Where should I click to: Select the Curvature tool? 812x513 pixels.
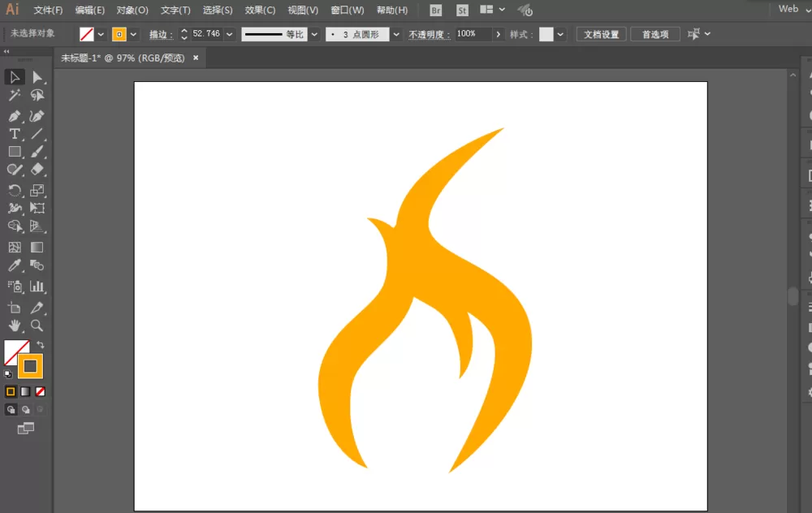click(37, 116)
